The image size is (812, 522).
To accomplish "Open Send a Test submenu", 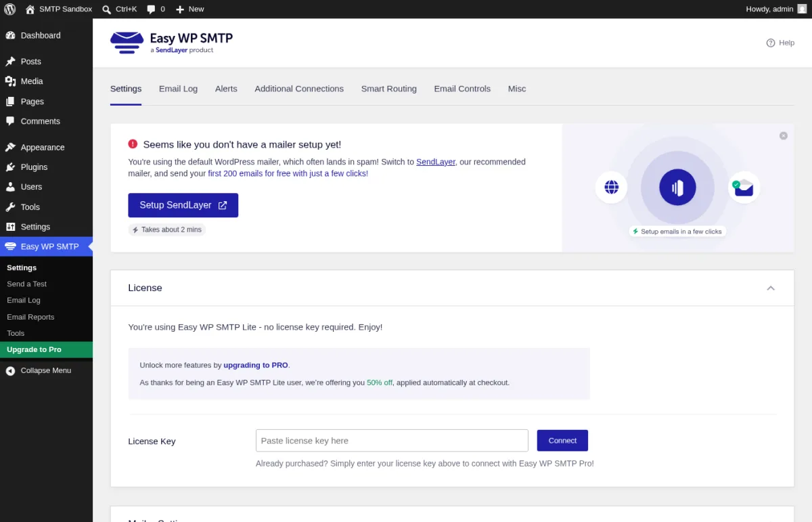I will tap(27, 284).
